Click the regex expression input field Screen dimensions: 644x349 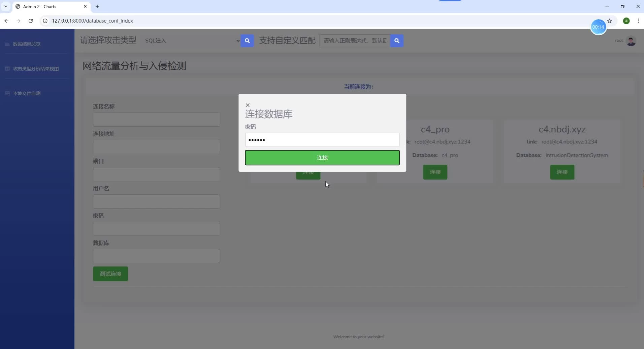354,41
